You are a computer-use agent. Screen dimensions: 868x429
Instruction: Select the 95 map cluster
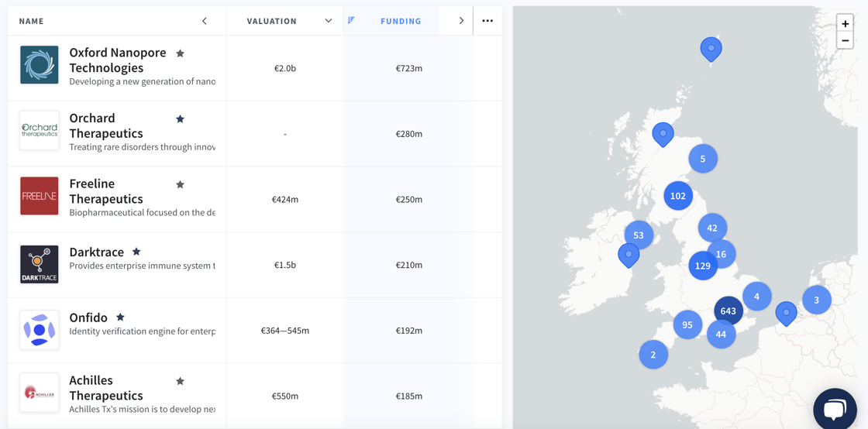[x=687, y=325]
